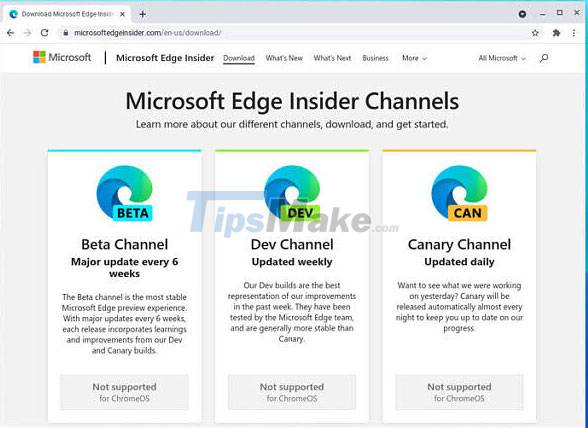This screenshot has width=588, height=428.
Task: Select the Download nav item
Action: [x=239, y=59]
